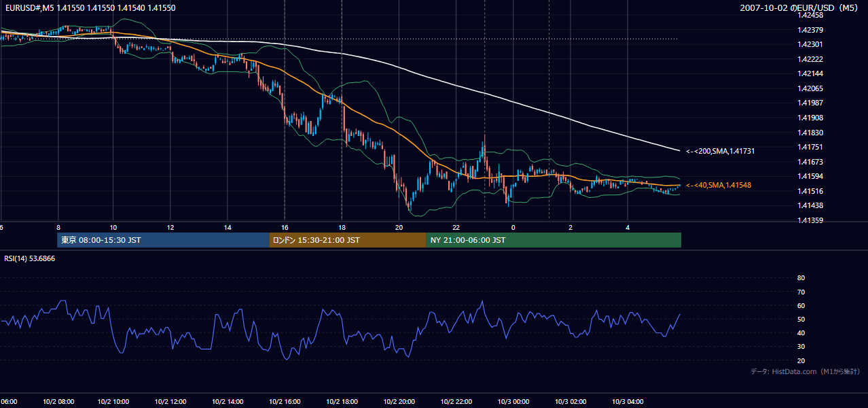
Task: Click price axis value 1.41987
Action: tap(810, 103)
